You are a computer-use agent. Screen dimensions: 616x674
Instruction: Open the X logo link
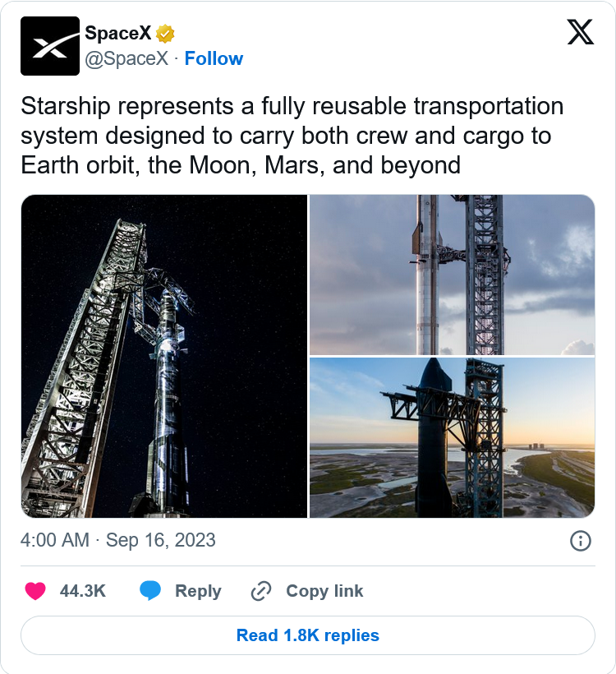[581, 33]
